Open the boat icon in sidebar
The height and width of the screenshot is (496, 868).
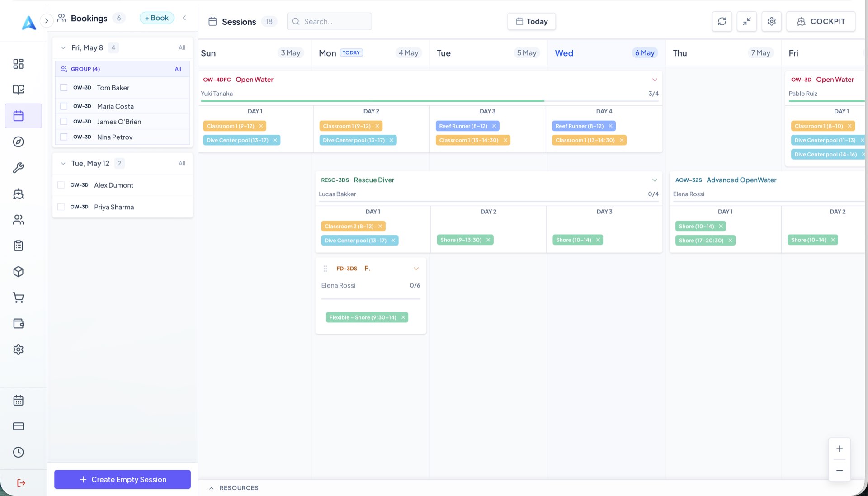18,194
